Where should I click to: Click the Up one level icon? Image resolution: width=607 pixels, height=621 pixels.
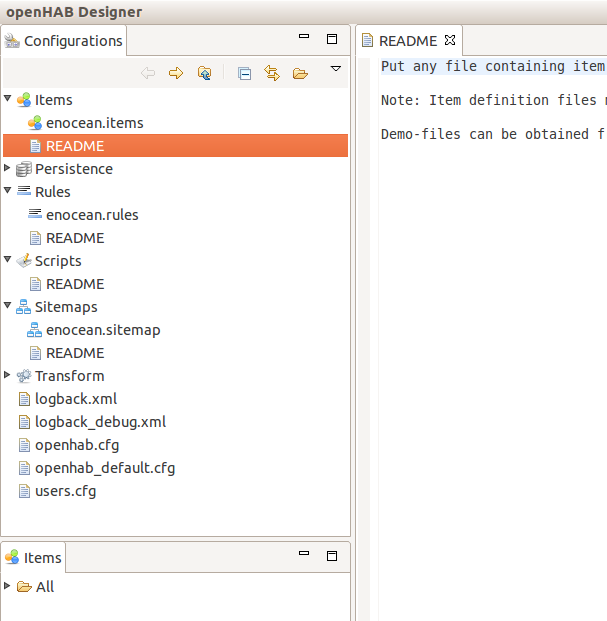click(x=204, y=73)
